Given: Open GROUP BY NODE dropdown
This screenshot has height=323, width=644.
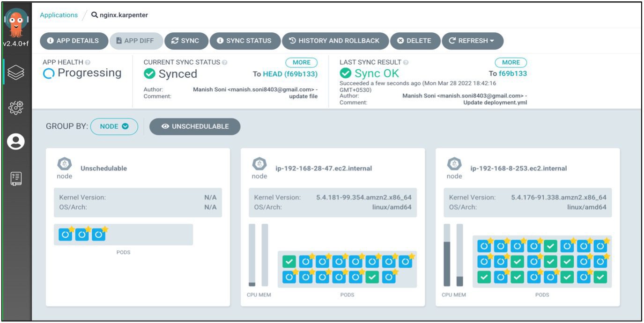Looking at the screenshot, I should click(x=114, y=126).
